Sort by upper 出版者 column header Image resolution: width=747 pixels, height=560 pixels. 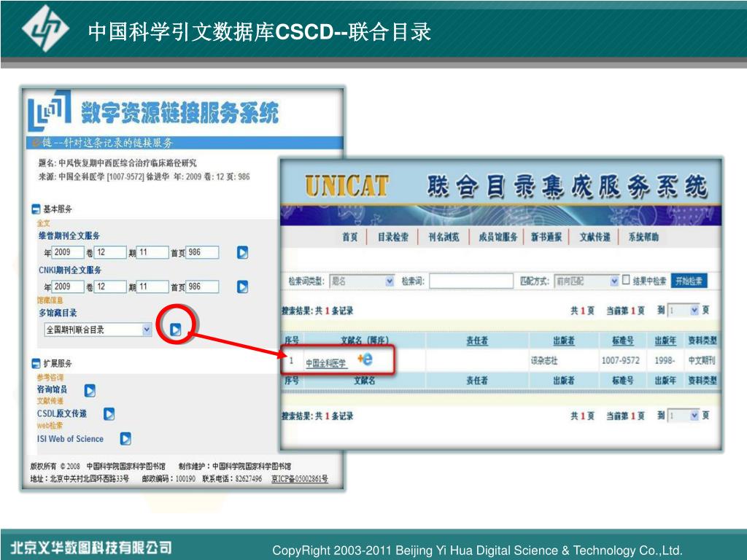point(564,341)
